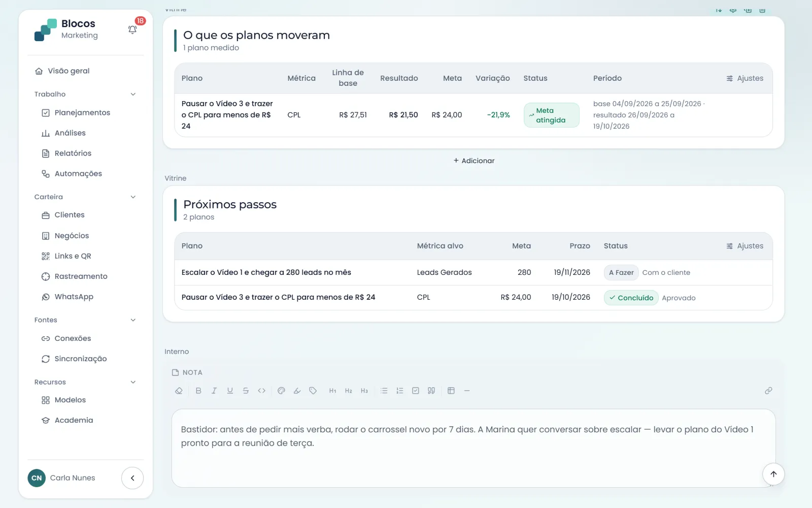Insert a checklist in the note
Image resolution: width=812 pixels, height=508 pixels.
[416, 391]
